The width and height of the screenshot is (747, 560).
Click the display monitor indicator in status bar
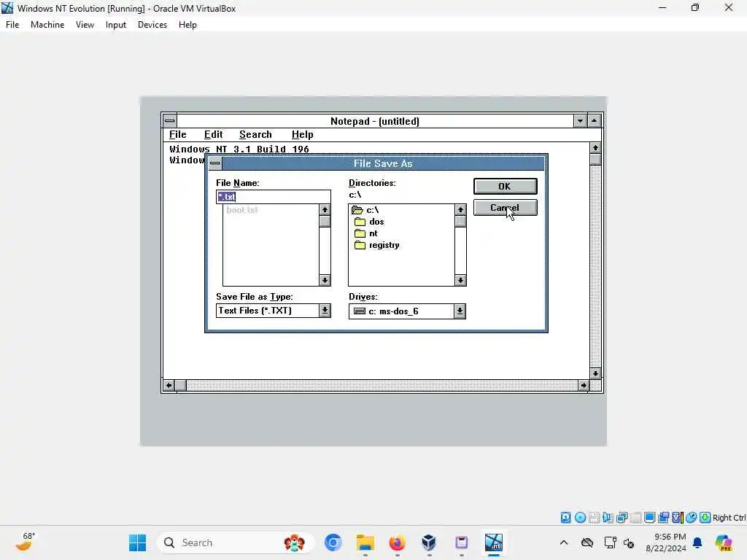649,518
